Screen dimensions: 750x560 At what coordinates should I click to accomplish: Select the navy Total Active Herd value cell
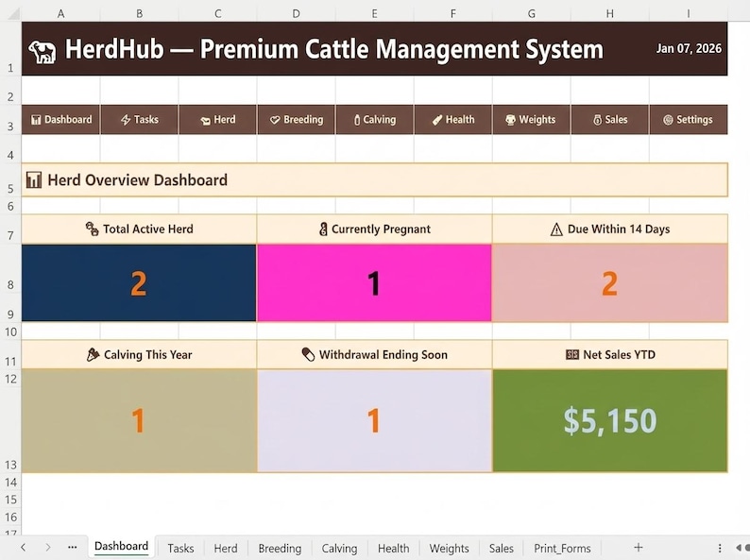coord(139,283)
